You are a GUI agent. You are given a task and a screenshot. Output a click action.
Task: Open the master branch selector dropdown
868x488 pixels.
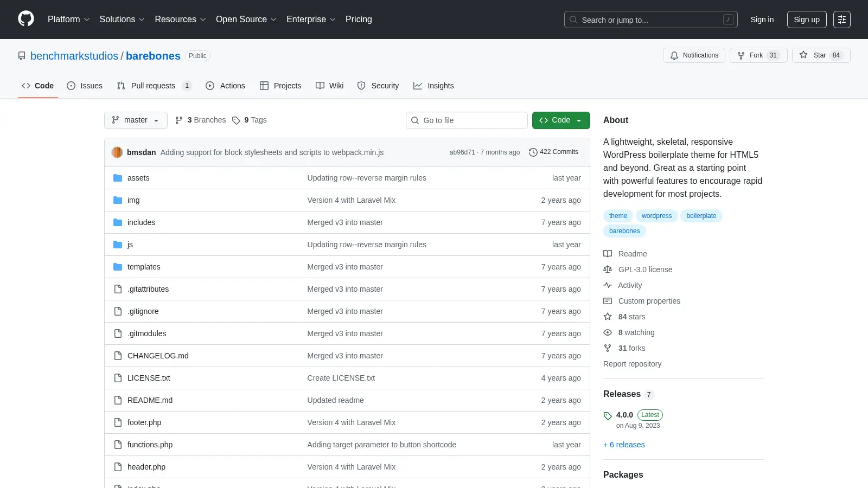click(x=136, y=120)
